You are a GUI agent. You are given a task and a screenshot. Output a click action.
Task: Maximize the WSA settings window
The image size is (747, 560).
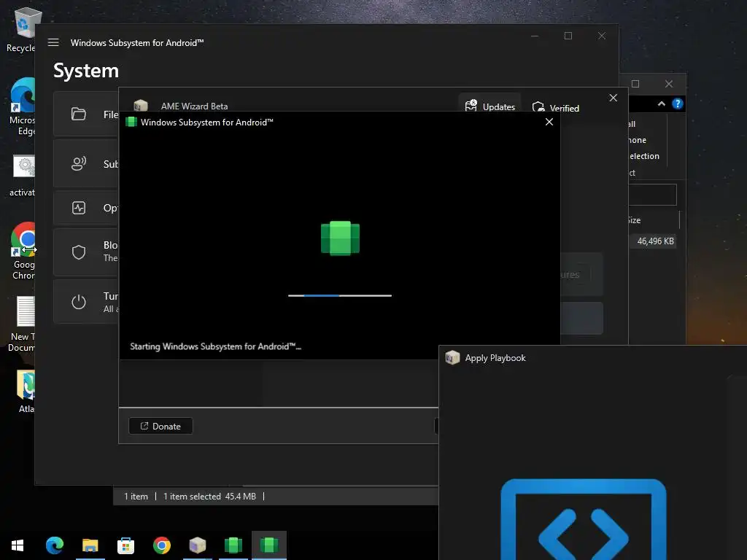point(568,36)
